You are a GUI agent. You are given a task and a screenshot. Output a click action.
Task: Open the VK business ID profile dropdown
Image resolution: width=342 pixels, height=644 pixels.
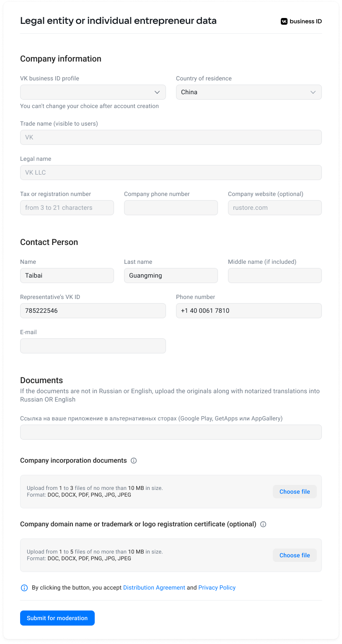(x=93, y=92)
